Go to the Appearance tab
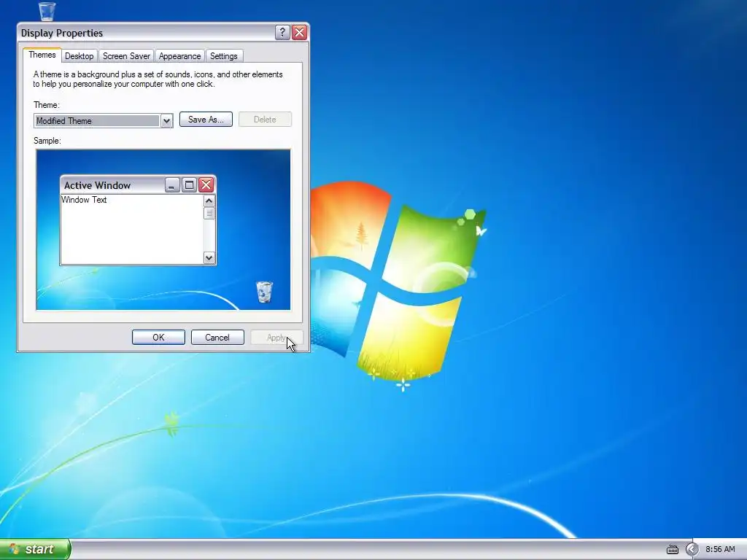The width and height of the screenshot is (747, 560). click(x=179, y=56)
